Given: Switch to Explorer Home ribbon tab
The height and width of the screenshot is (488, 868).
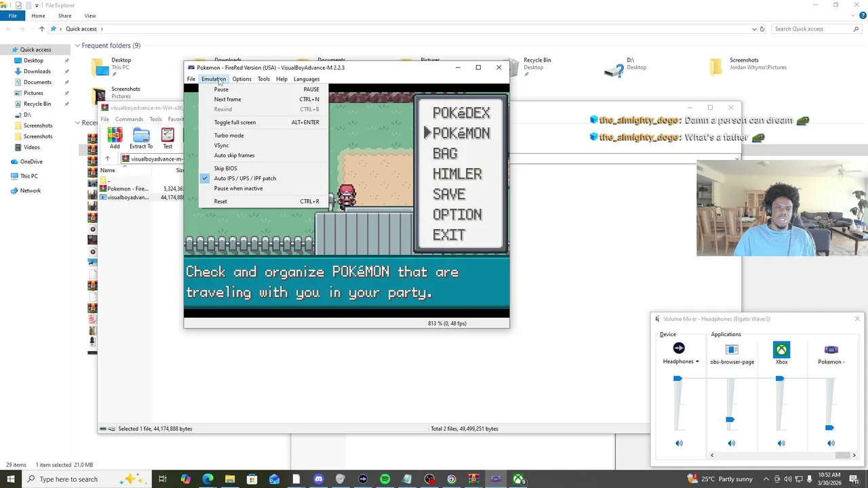Looking at the screenshot, I should coord(38,16).
